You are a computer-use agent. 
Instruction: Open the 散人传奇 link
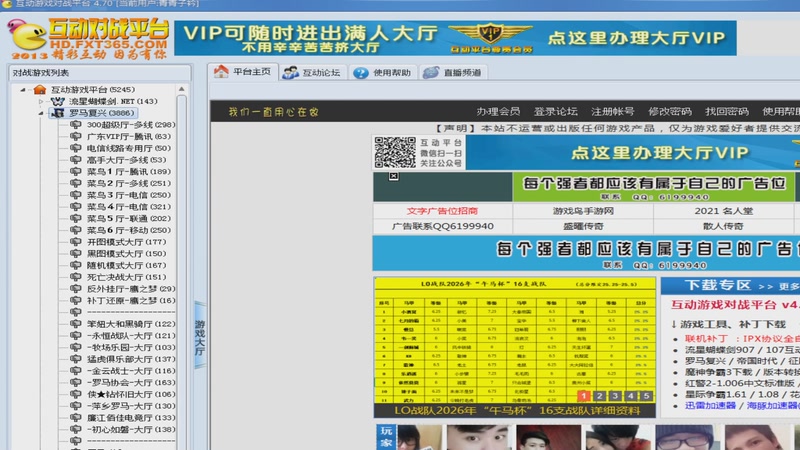723,226
